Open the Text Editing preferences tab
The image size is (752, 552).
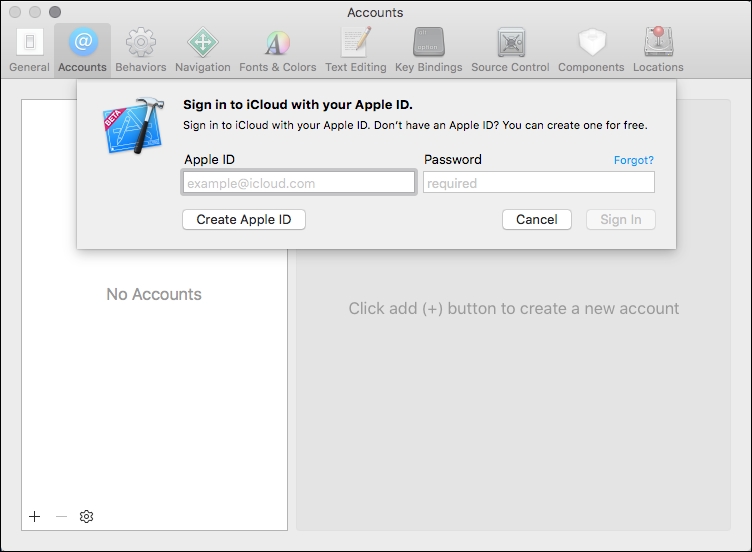point(355,50)
